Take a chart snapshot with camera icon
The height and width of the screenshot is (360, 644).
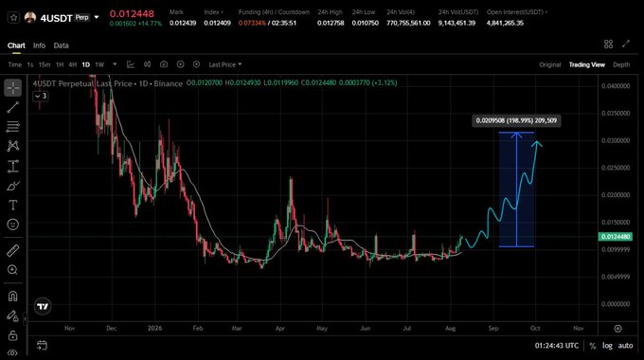[x=164, y=64]
